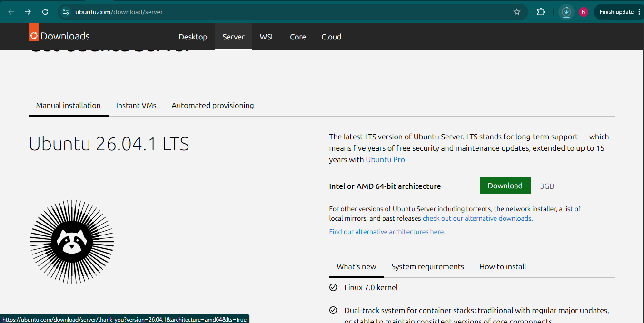This screenshot has width=644, height=323.
Task: Click the 'Ubuntu 26.04.1 LTS' heading
Action: (x=109, y=144)
